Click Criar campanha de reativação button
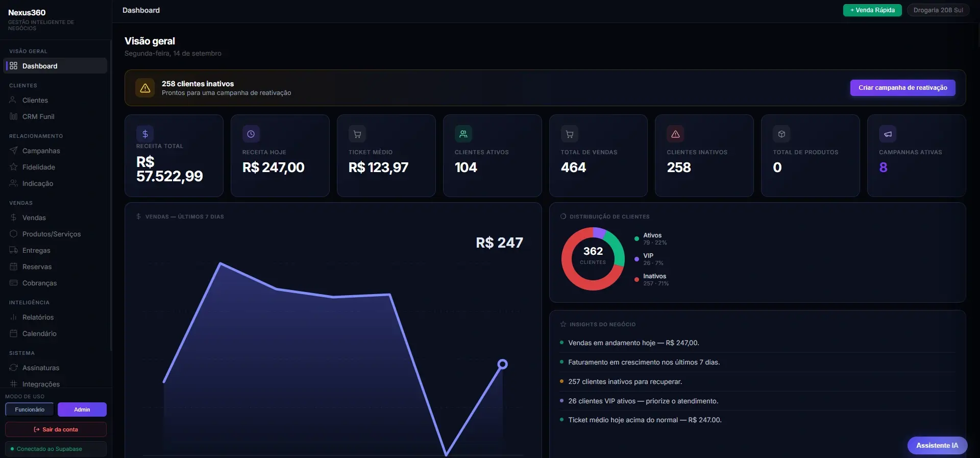The width and height of the screenshot is (980, 458). click(902, 88)
